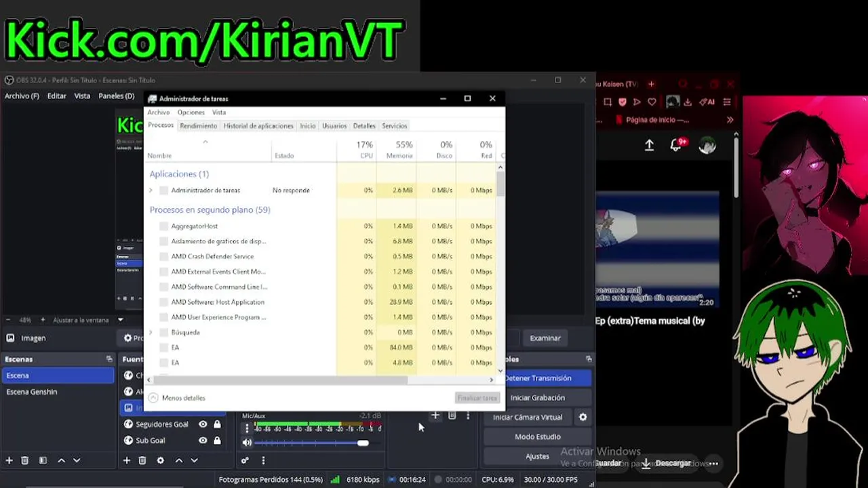Add a scene transition with plus icon
The width and height of the screenshot is (868, 488).
click(435, 415)
